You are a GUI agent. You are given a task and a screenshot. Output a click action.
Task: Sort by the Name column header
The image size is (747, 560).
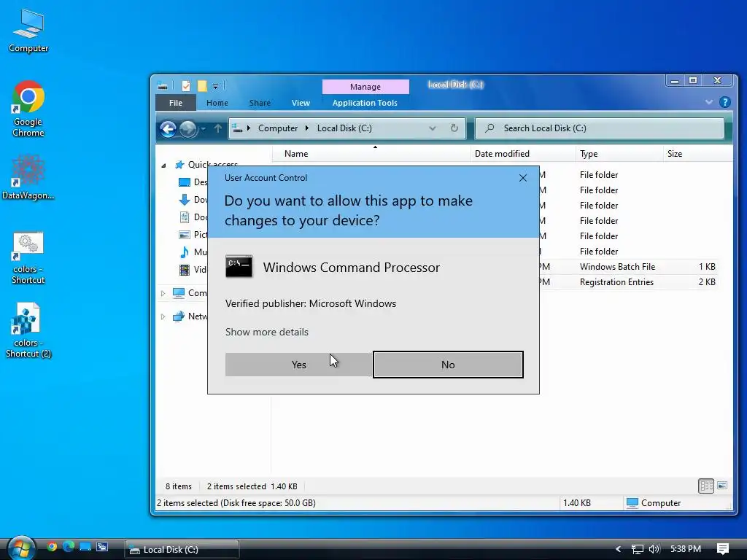pyautogui.click(x=371, y=154)
